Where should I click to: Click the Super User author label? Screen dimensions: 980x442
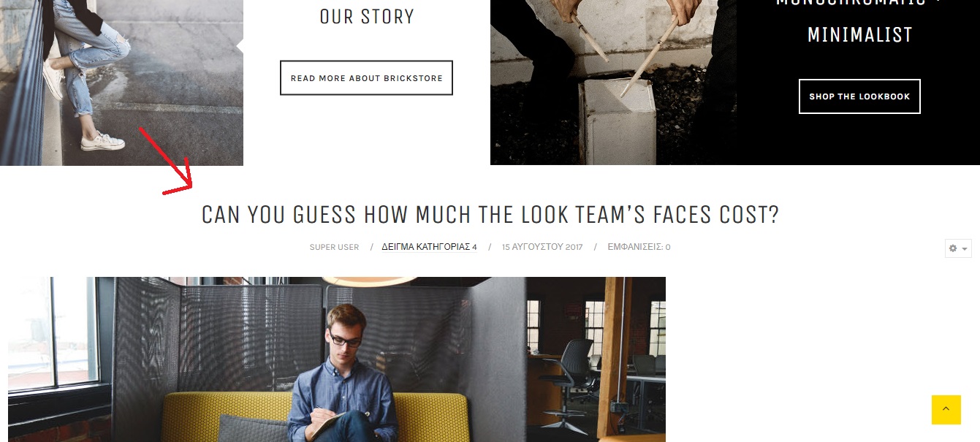pos(334,247)
